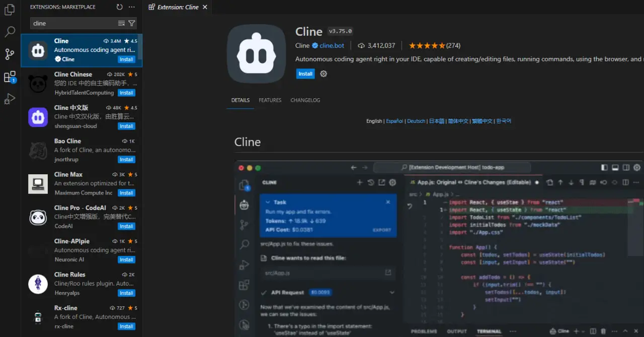Open Views and More Actions ellipsis menu
The height and width of the screenshot is (337, 644).
(x=132, y=7)
